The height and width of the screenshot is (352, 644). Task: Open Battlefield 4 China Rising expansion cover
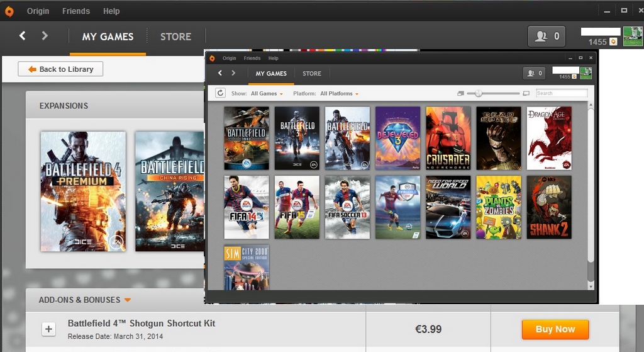pos(170,191)
